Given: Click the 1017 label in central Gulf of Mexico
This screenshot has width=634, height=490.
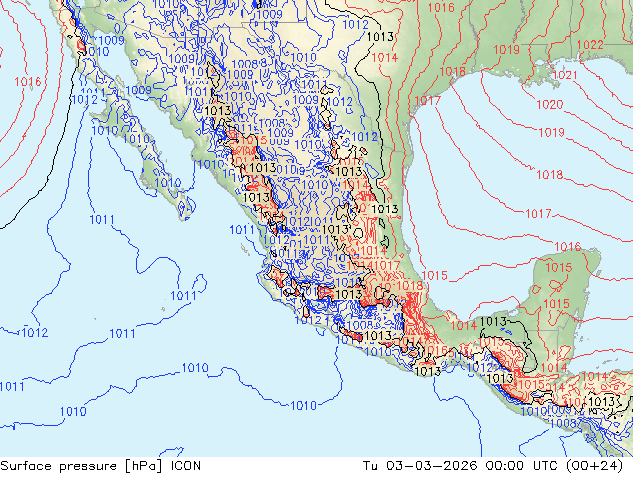Looking at the screenshot, I should point(538,213).
